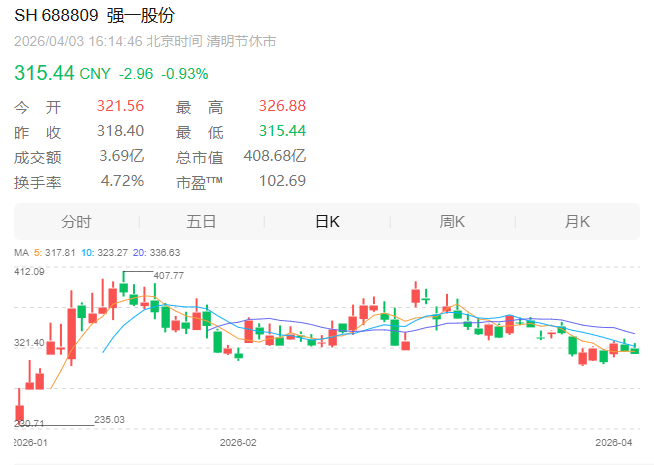Select the 月K monthly chart tab
This screenshot has width=654, height=465.
click(577, 222)
